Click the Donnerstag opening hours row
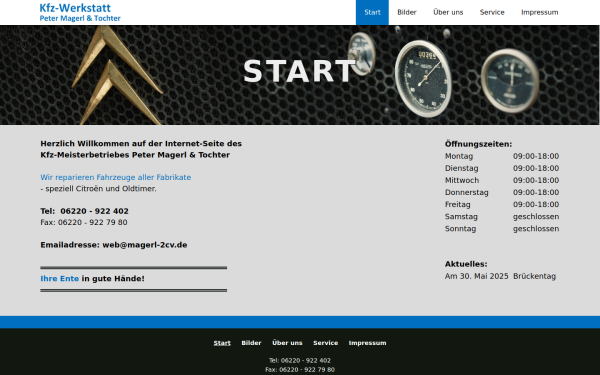The height and width of the screenshot is (375, 600). pos(502,192)
